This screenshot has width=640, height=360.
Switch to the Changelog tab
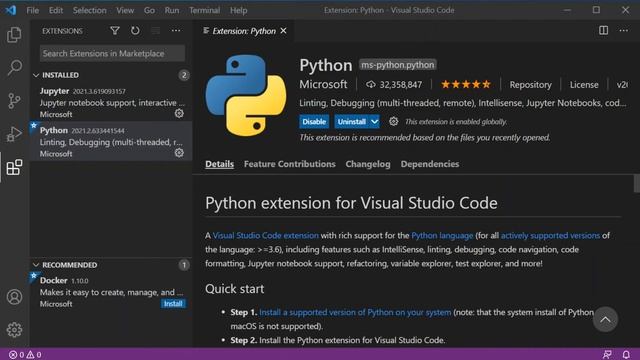pyautogui.click(x=368, y=164)
